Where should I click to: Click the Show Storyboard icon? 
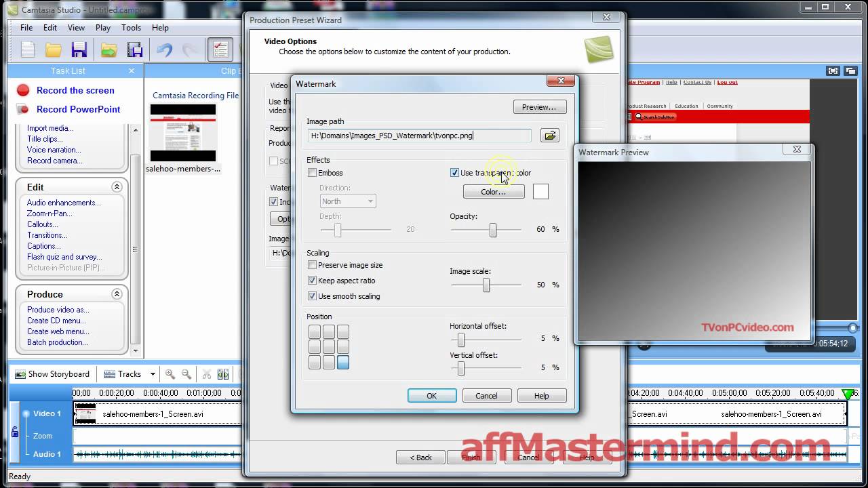coord(20,374)
